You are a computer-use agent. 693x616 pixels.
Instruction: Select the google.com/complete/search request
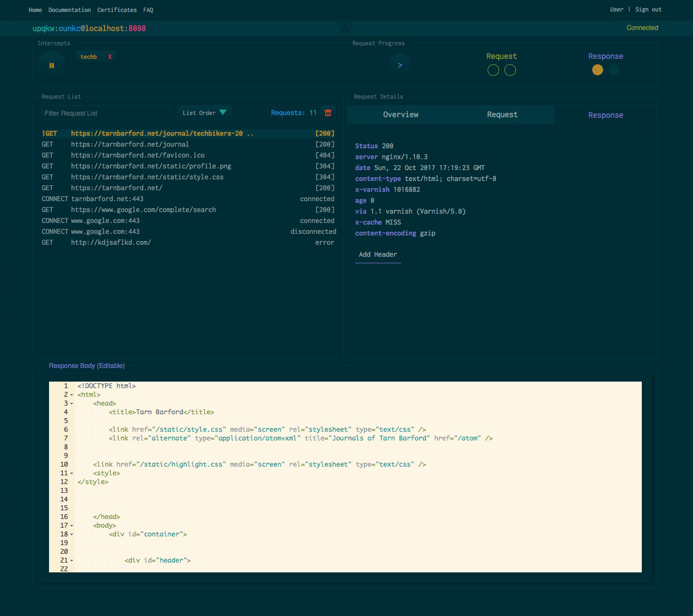188,210
